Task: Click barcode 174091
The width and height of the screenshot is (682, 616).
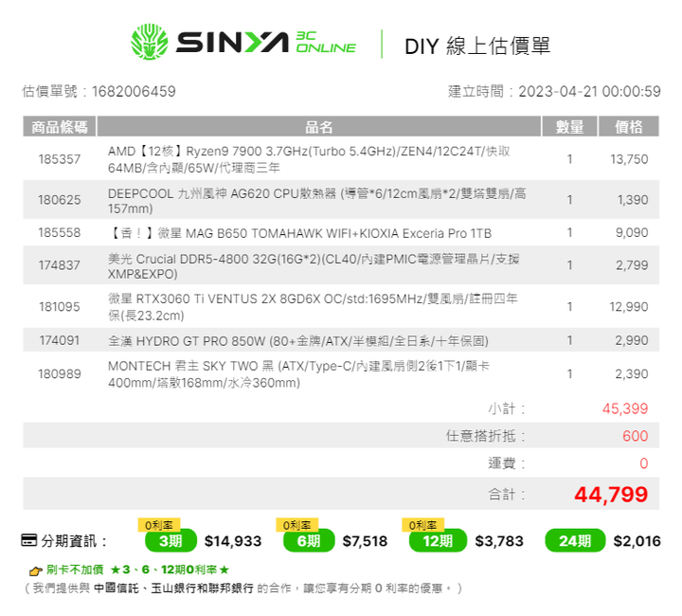Action: coord(60,340)
